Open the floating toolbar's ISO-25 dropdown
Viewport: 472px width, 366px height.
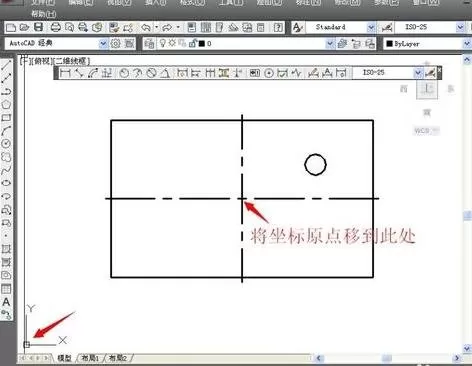click(418, 73)
